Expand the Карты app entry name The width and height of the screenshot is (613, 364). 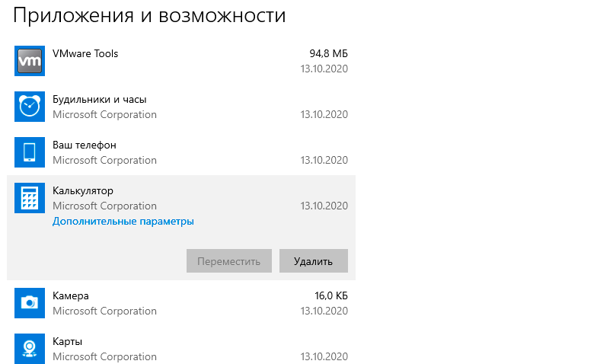(68, 341)
